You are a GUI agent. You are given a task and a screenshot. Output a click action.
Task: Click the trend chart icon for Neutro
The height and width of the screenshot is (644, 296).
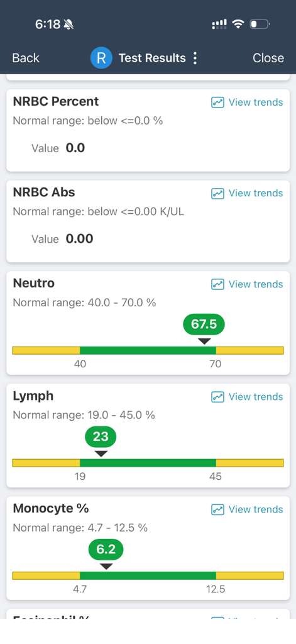217,284
